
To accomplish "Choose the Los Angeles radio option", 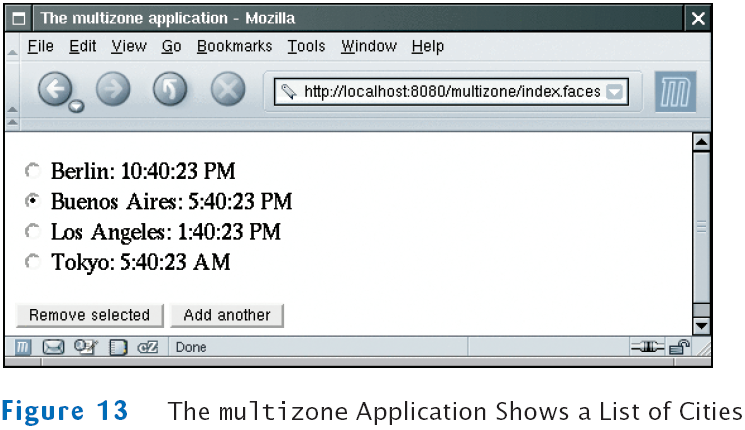I will (x=34, y=232).
